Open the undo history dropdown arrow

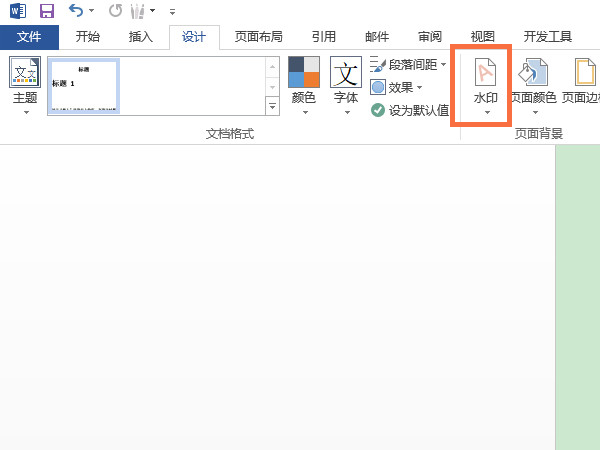92,11
